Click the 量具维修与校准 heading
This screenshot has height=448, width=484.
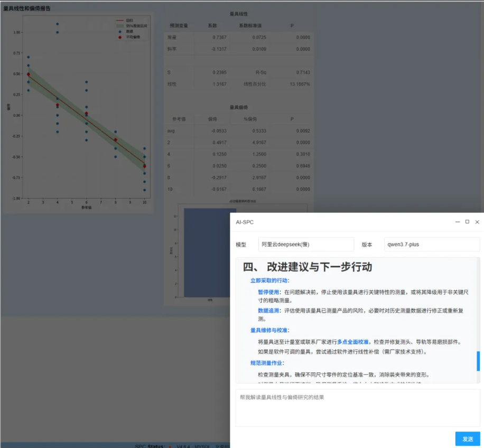(x=269, y=330)
